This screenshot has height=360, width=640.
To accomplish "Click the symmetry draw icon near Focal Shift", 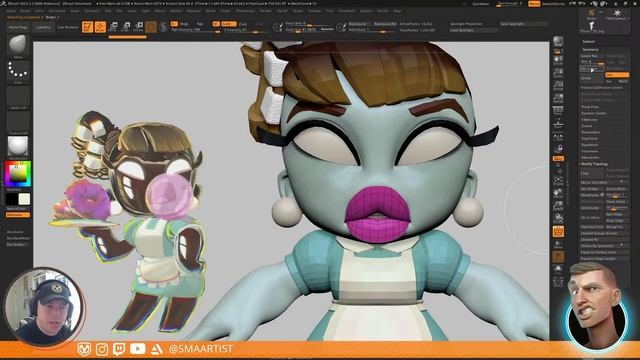I will pyautogui.click(x=278, y=27).
